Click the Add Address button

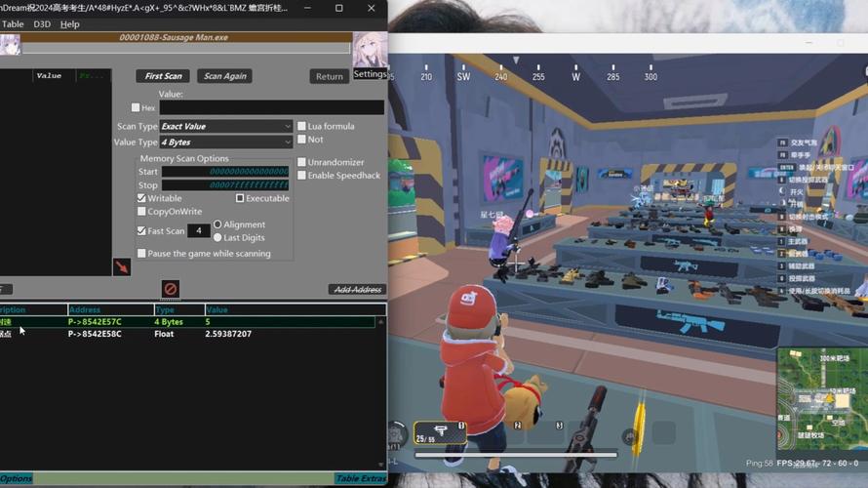point(358,289)
